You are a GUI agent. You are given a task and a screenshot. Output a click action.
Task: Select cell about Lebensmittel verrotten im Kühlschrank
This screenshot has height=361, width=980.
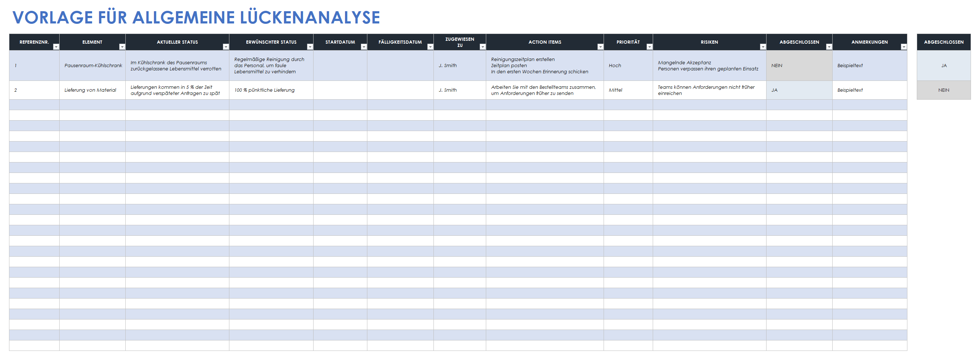pyautogui.click(x=177, y=65)
